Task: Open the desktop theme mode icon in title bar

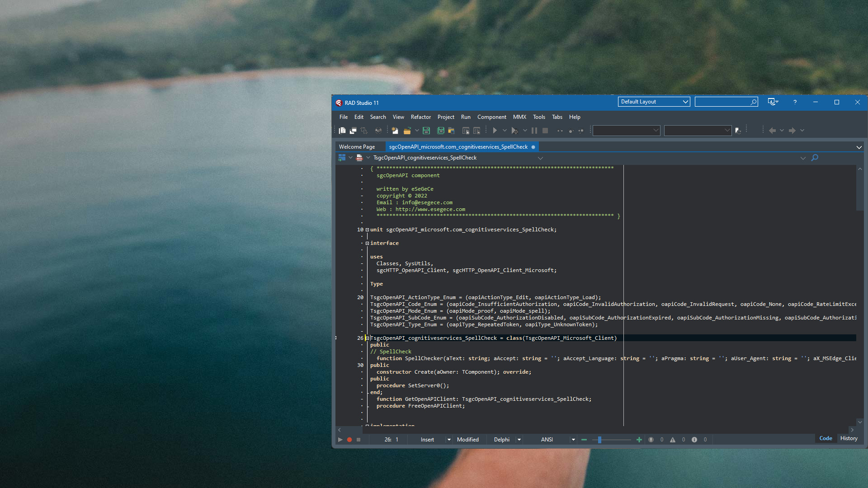Action: (x=773, y=102)
